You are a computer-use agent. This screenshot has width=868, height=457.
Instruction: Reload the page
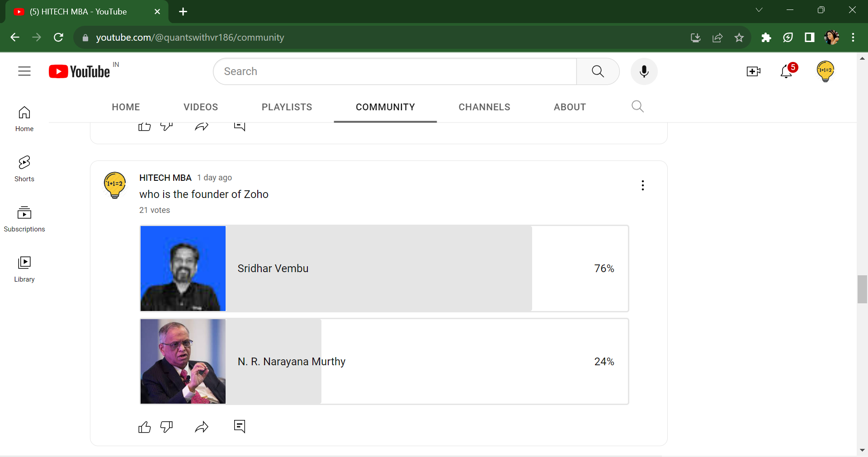point(58,38)
